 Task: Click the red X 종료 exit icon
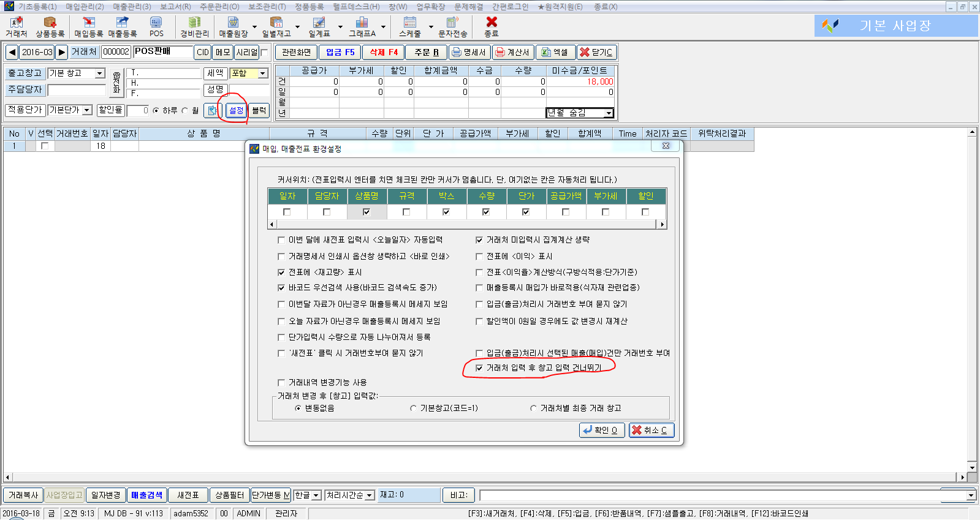coord(492,27)
